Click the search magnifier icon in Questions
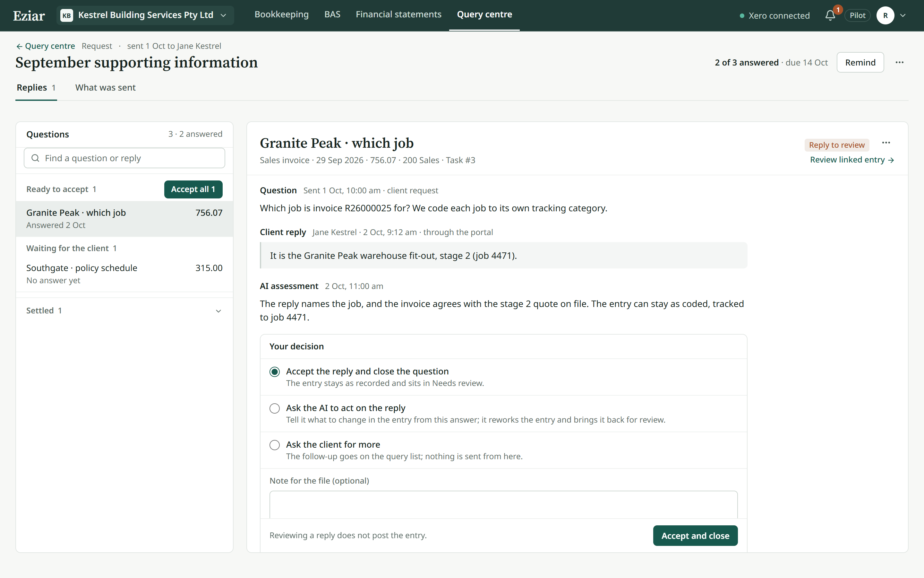This screenshot has height=578, width=924. [35, 158]
